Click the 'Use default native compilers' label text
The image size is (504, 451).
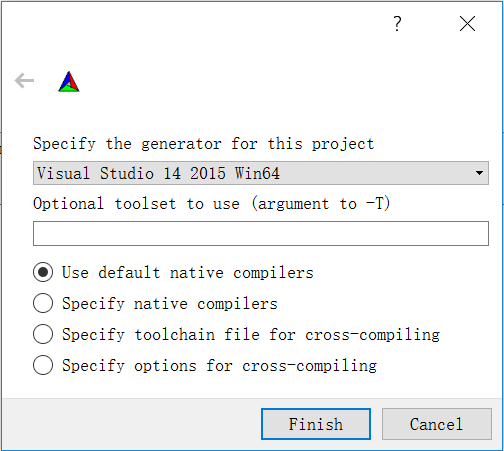pos(188,273)
